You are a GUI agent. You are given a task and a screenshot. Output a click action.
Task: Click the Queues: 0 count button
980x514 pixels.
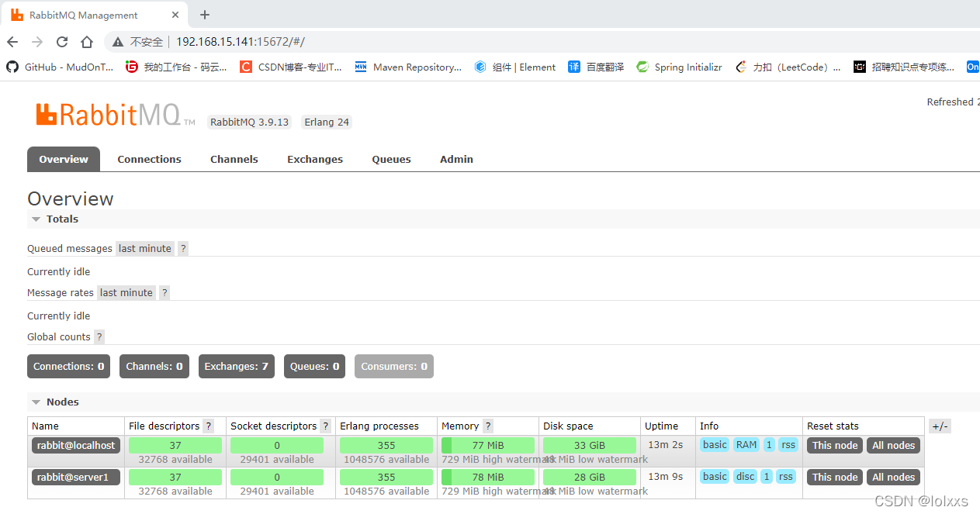[314, 367]
